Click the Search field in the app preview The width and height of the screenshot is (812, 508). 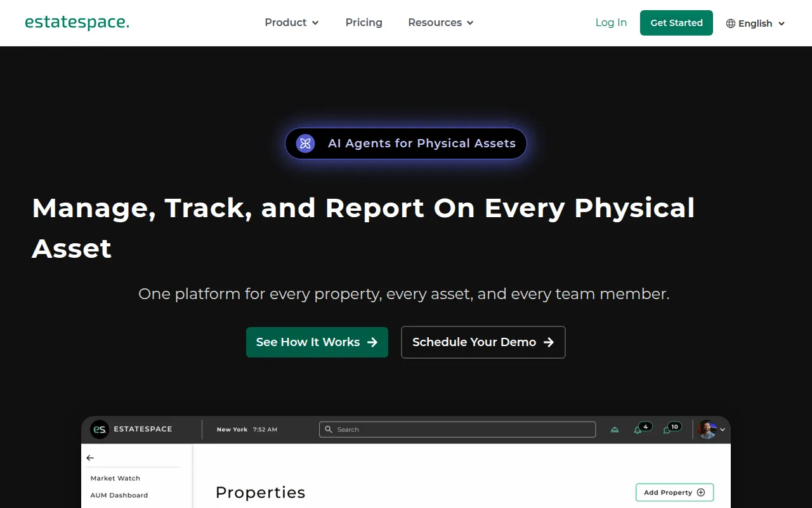pos(457,429)
